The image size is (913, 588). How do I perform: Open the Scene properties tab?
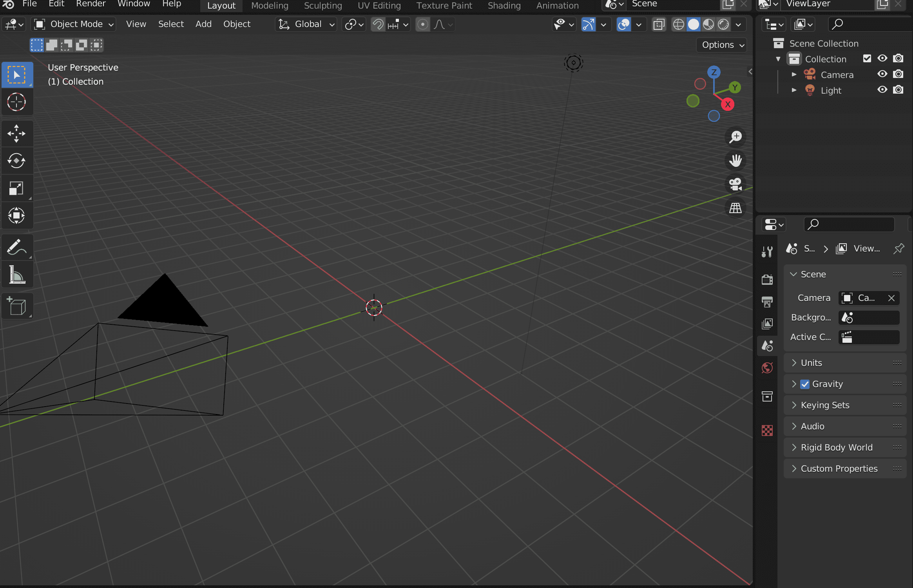point(767,346)
